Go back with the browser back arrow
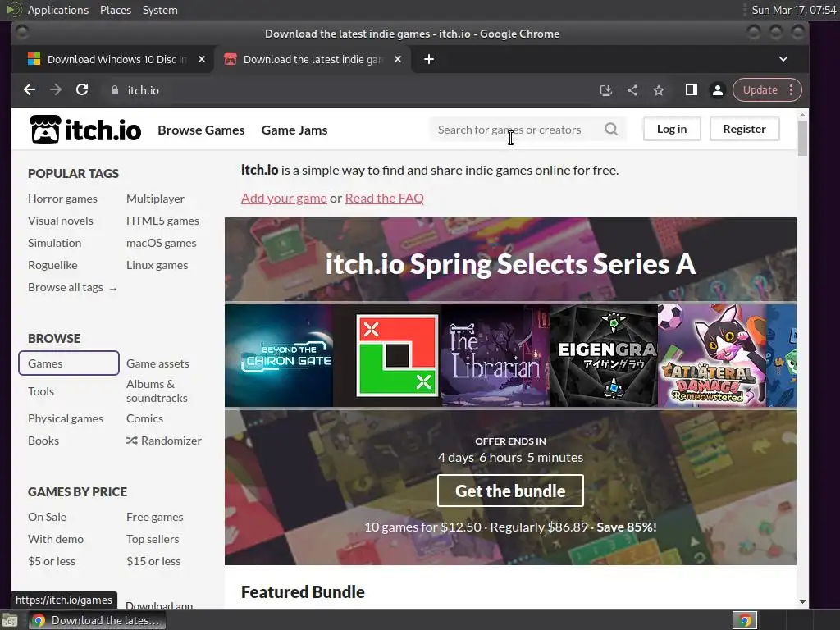This screenshot has height=630, width=840. click(x=30, y=90)
